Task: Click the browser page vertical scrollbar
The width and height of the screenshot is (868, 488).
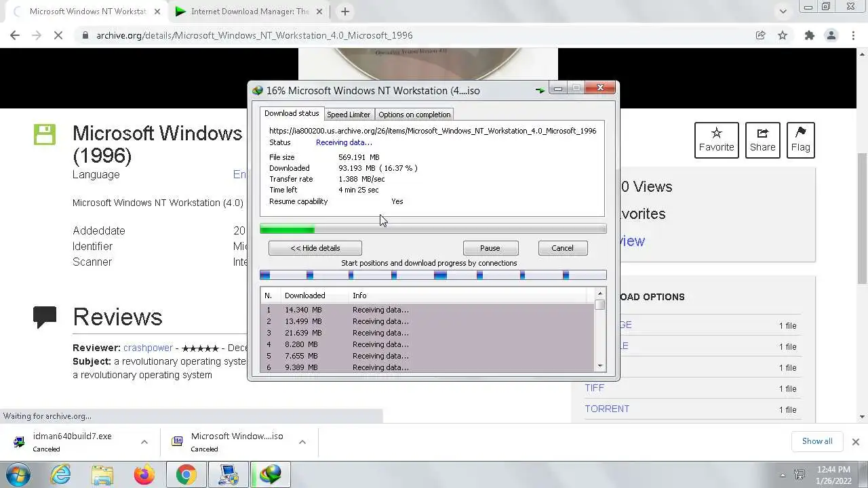Action: pos(862,219)
